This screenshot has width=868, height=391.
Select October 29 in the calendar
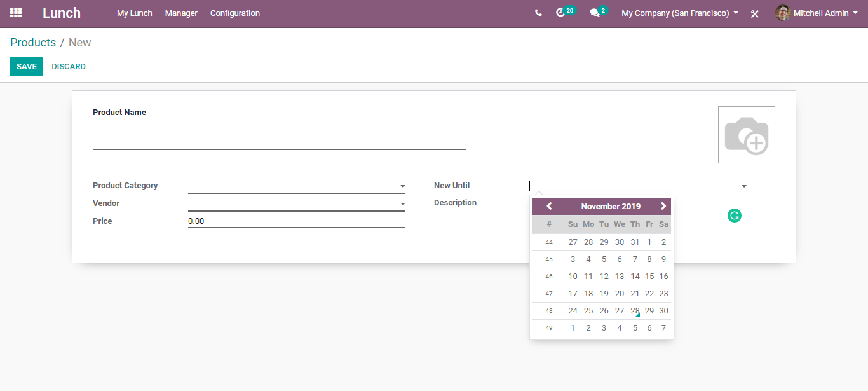[x=604, y=242]
